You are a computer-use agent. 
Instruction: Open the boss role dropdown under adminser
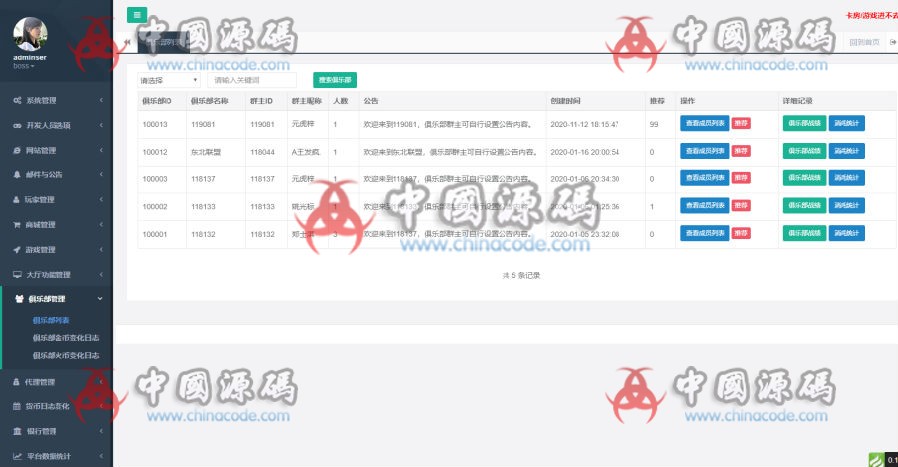click(23, 66)
